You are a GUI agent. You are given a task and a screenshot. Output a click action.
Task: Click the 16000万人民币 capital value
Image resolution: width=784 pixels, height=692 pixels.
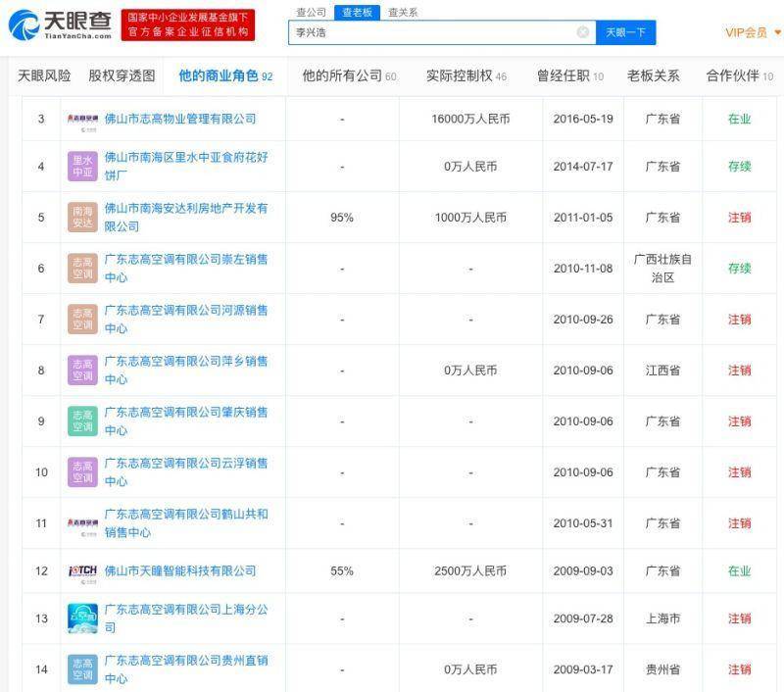[470, 119]
